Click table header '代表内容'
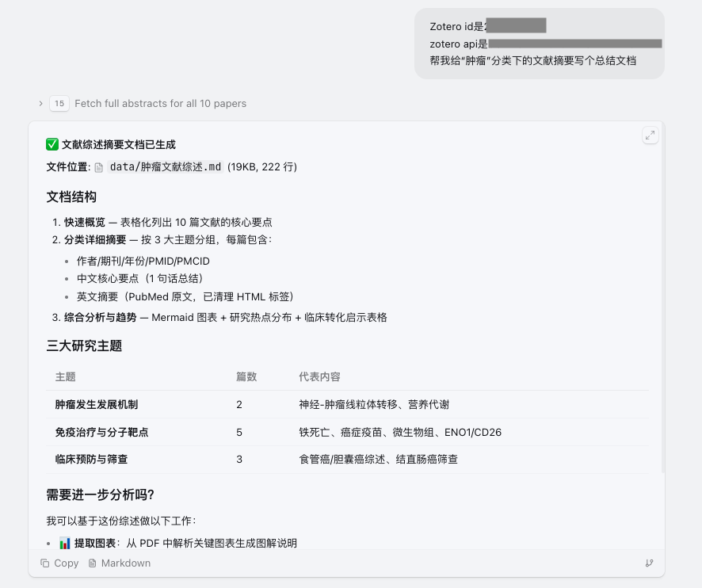This screenshot has height=588, width=702. click(319, 376)
